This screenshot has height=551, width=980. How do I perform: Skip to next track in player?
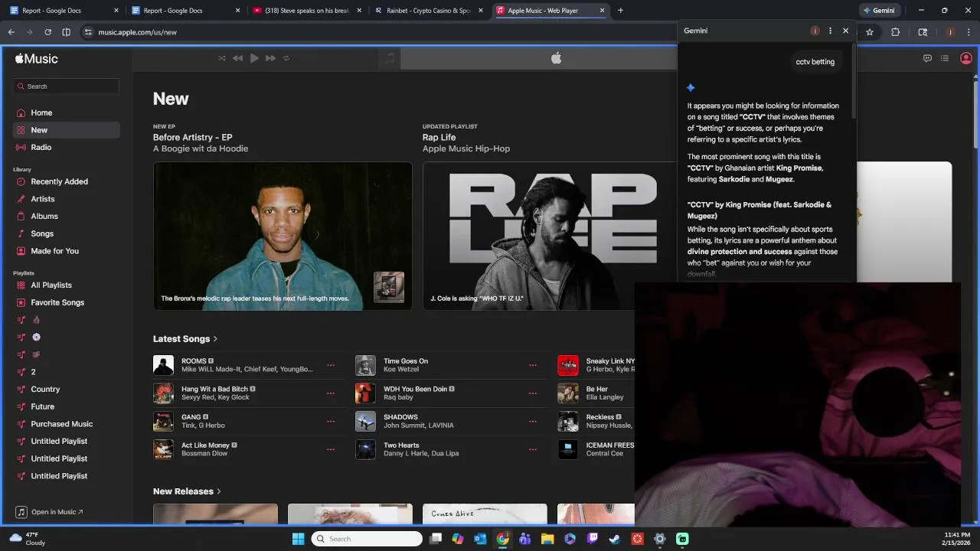coord(270,58)
